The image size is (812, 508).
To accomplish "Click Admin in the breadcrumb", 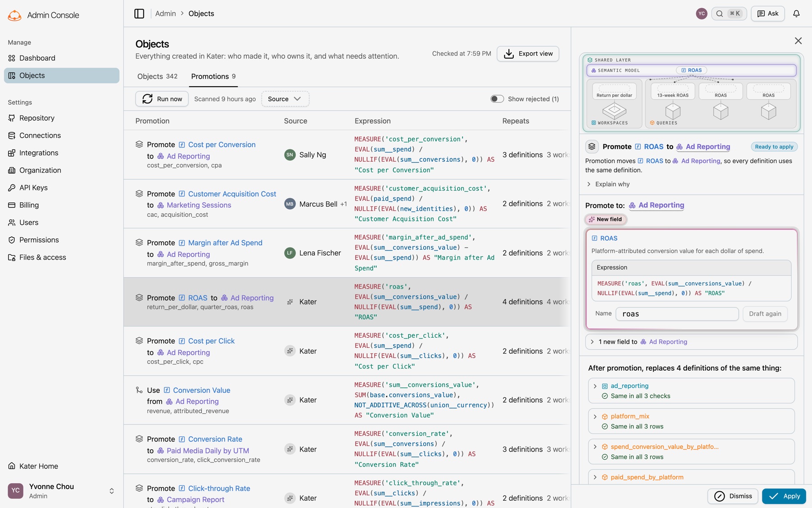I will point(166,14).
